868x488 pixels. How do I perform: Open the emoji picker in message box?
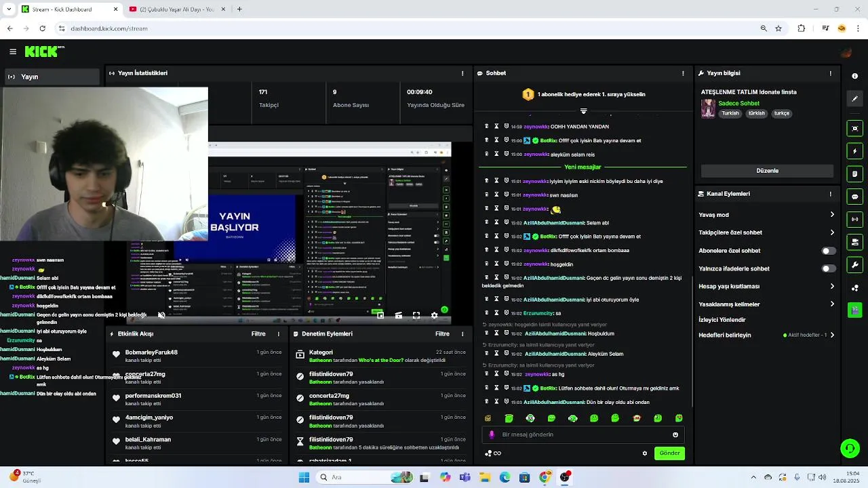[675, 434]
